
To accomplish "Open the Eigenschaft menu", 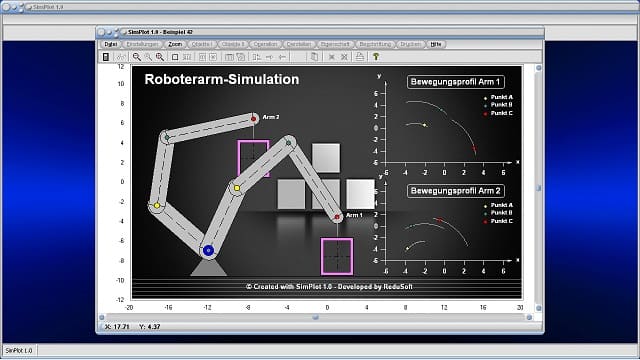I will click(x=335, y=44).
